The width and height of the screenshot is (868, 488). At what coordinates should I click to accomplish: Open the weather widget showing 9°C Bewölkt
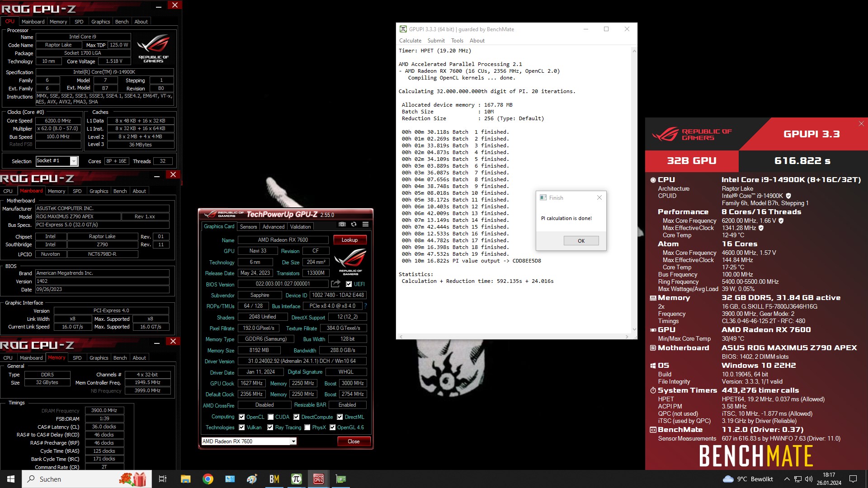click(x=748, y=479)
